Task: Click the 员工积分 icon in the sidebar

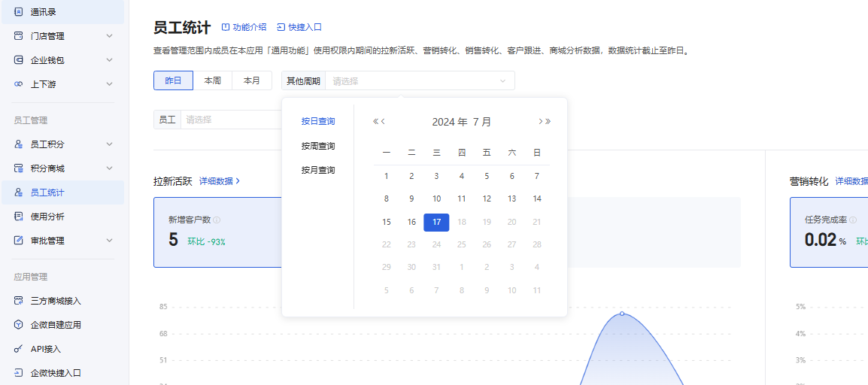Action: pyautogui.click(x=19, y=144)
